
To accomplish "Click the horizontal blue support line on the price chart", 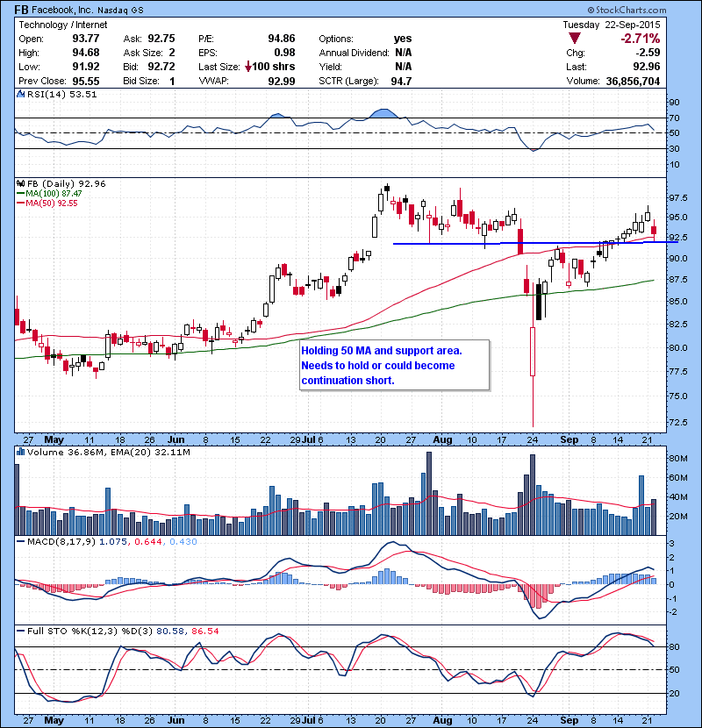I will 535,243.
